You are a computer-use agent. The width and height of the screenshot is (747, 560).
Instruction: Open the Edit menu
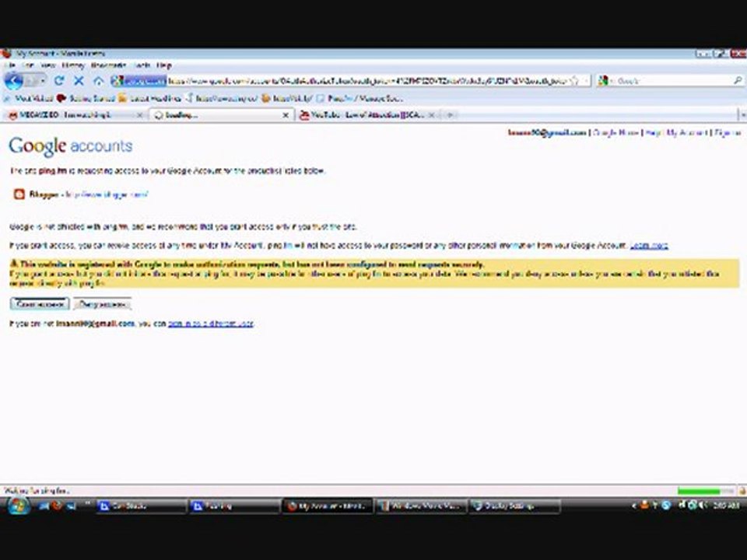pyautogui.click(x=28, y=65)
